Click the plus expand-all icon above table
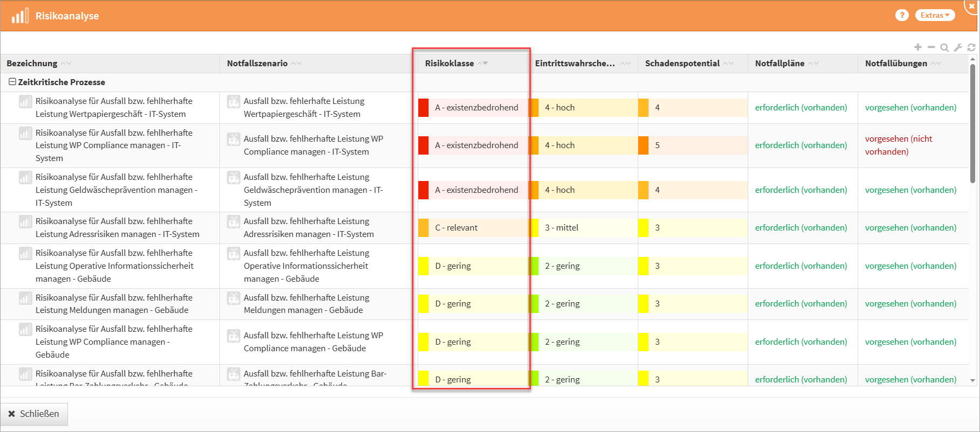Screen dimensions: 980x432 coord(918,47)
